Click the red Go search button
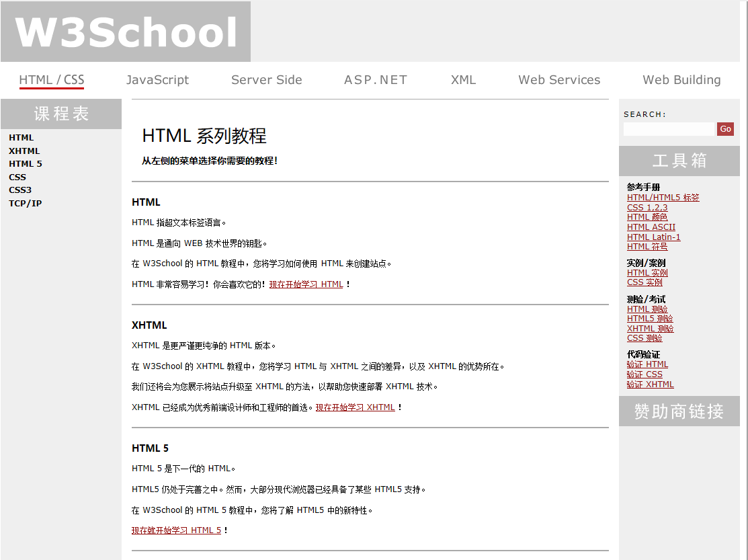748x560 pixels. [725, 129]
